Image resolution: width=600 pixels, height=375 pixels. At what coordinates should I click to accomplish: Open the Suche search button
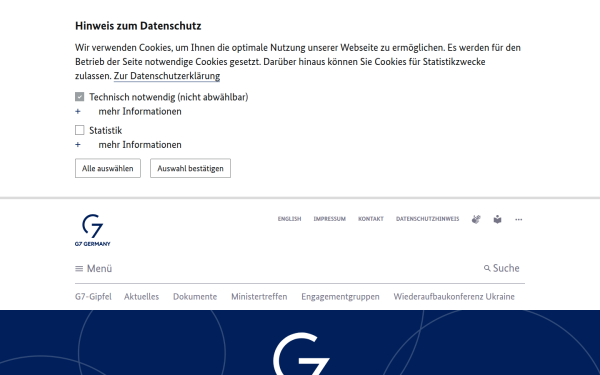click(502, 268)
